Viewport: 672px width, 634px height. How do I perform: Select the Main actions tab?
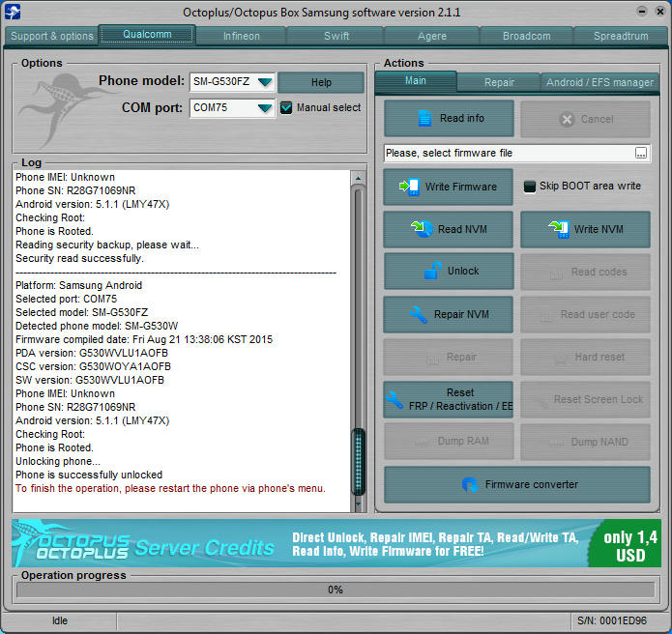coord(415,81)
